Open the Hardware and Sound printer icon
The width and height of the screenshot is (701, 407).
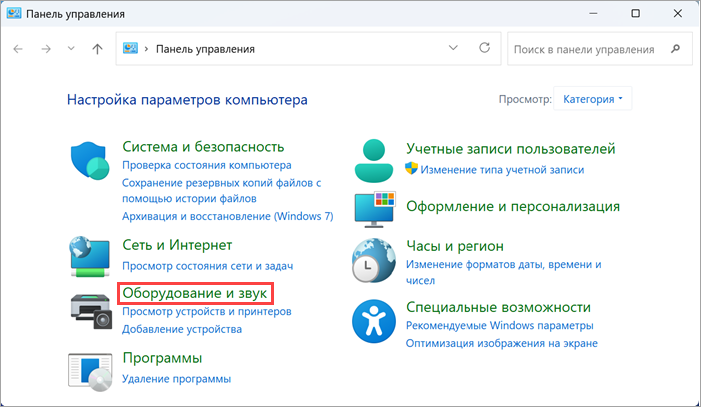(91, 312)
